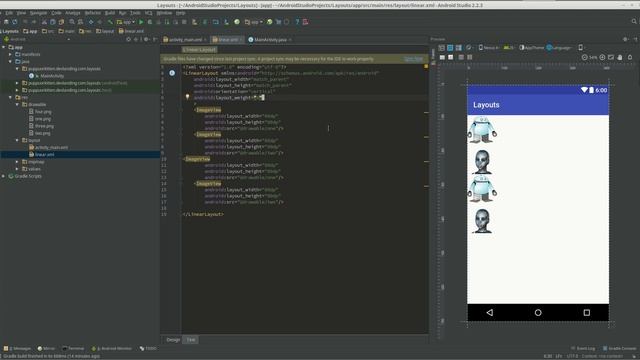The height and width of the screenshot is (360, 640).
Task: Click the preview notification bell icon
Action: coord(630,58)
